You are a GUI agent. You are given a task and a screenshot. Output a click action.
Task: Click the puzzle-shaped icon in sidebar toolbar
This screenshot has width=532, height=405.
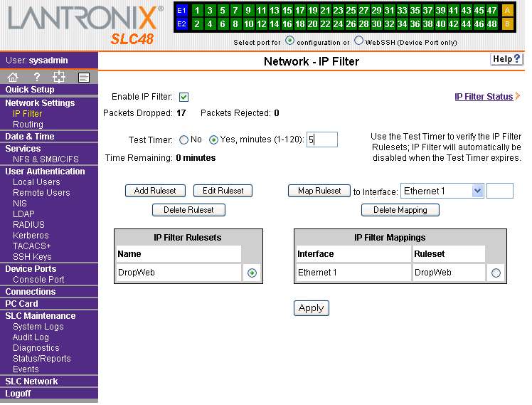(x=59, y=78)
